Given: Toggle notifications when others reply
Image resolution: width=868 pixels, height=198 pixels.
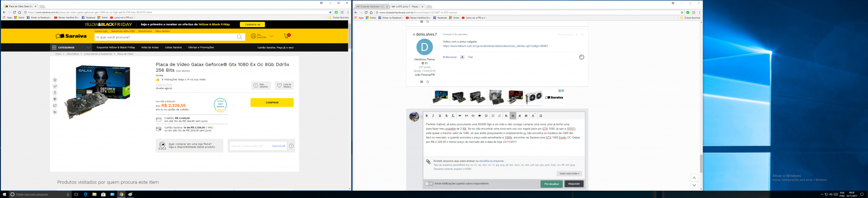Looking at the screenshot, I should 429,184.
